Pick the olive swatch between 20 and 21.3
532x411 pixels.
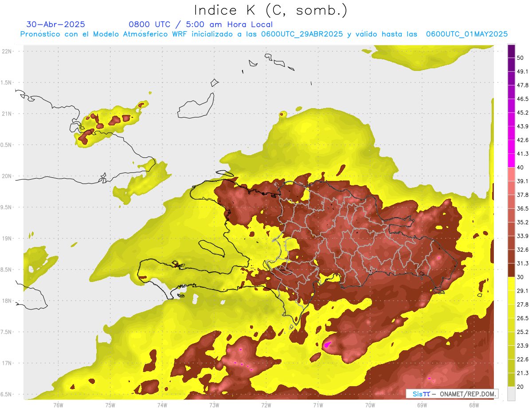pyautogui.click(x=511, y=380)
